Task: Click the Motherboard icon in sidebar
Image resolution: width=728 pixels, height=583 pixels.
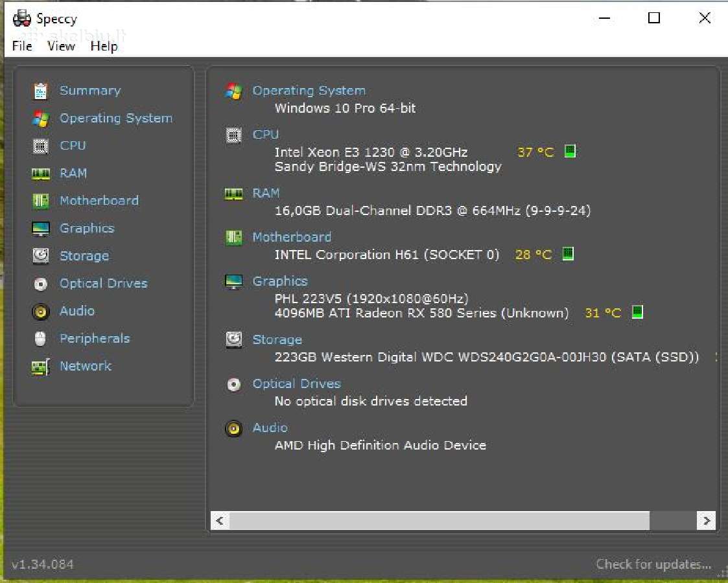Action: pos(40,201)
